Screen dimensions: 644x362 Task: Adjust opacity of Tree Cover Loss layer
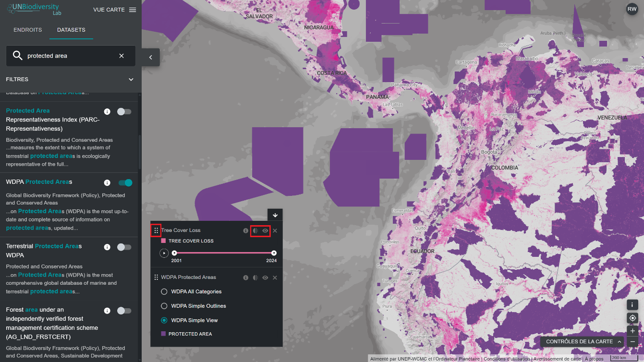(x=255, y=231)
